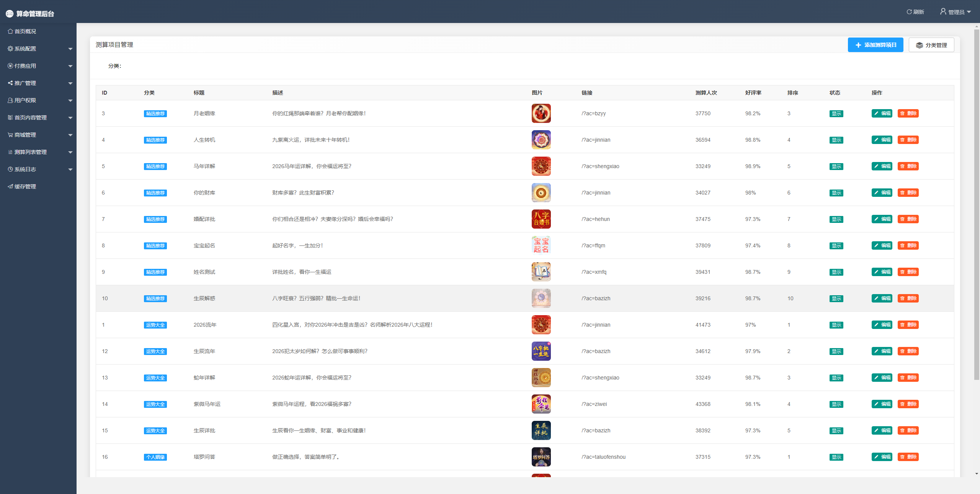Click the refresh icon in top bar
The height and width of the screenshot is (494, 980).
click(909, 12)
